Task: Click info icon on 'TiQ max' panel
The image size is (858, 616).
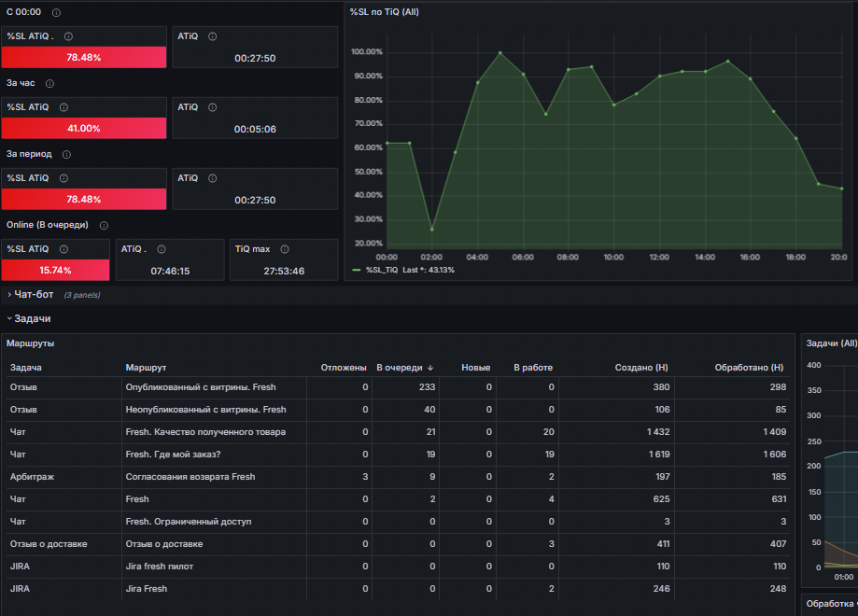Action: pyautogui.click(x=285, y=249)
